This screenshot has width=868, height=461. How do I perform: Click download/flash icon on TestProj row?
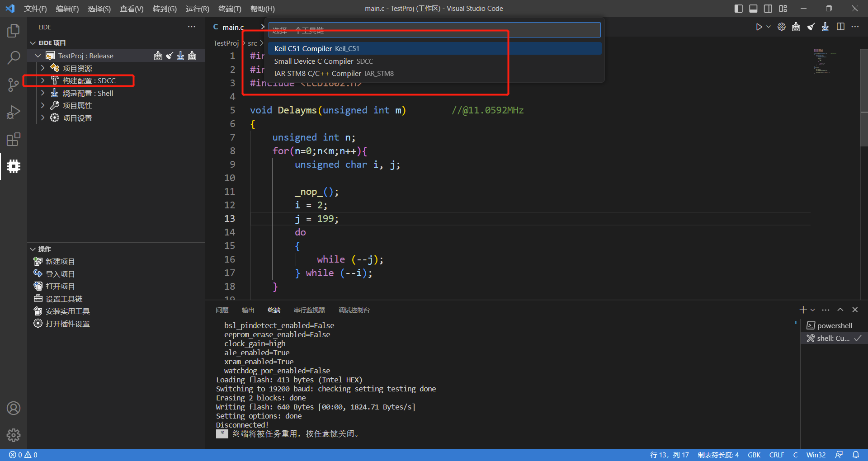pyautogui.click(x=181, y=56)
